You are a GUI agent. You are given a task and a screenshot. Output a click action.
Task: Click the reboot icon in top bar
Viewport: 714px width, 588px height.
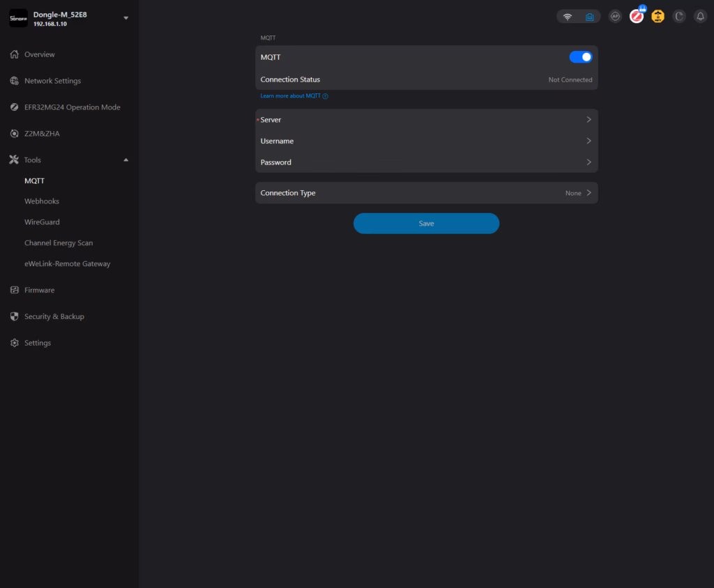click(x=679, y=17)
